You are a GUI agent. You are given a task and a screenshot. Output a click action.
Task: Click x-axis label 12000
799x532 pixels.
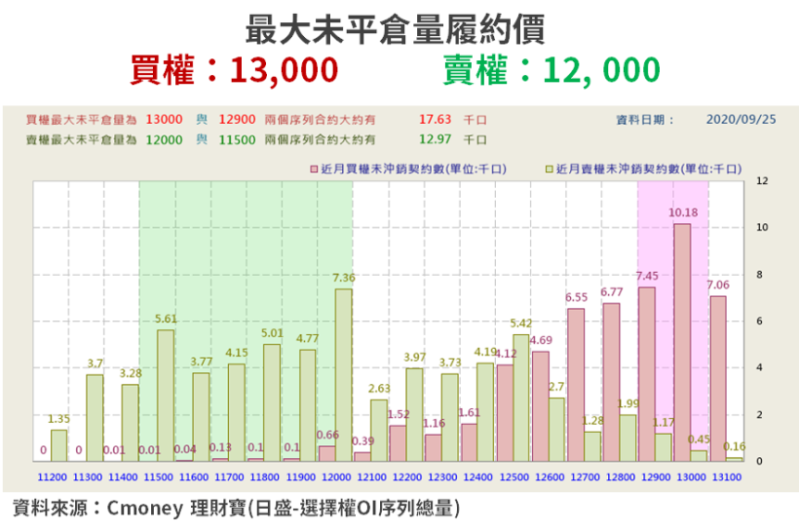tap(336, 477)
